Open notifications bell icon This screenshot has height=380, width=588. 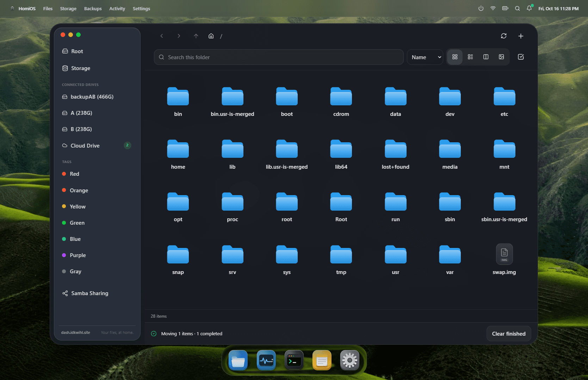click(x=529, y=8)
